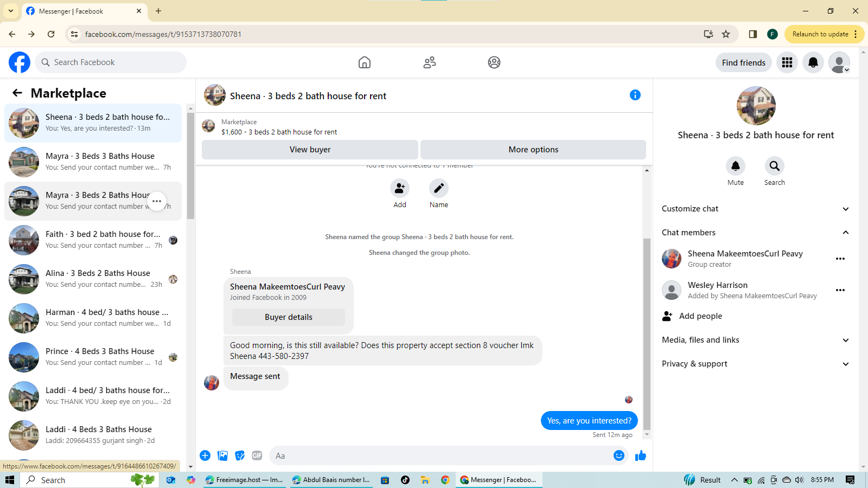Expand Media, files and links section

(755, 340)
